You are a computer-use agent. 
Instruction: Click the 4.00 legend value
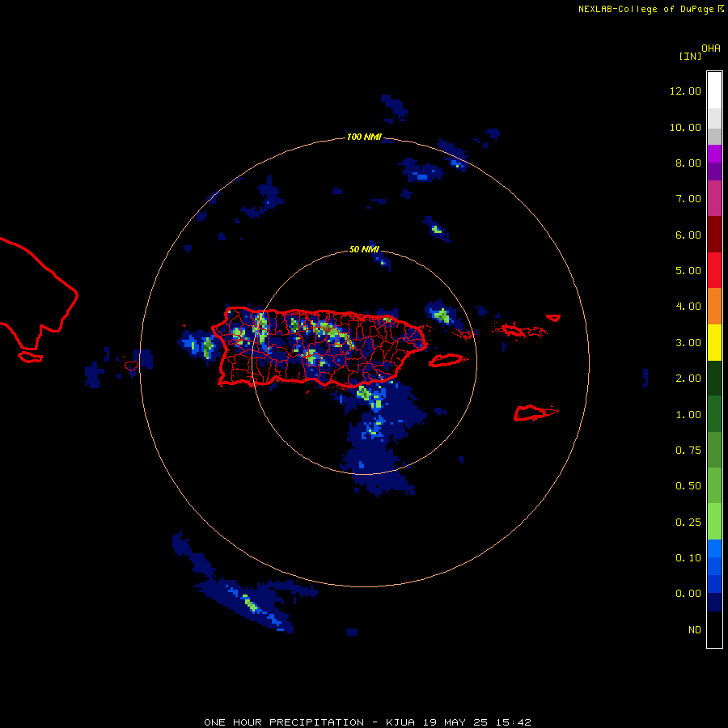point(688,307)
